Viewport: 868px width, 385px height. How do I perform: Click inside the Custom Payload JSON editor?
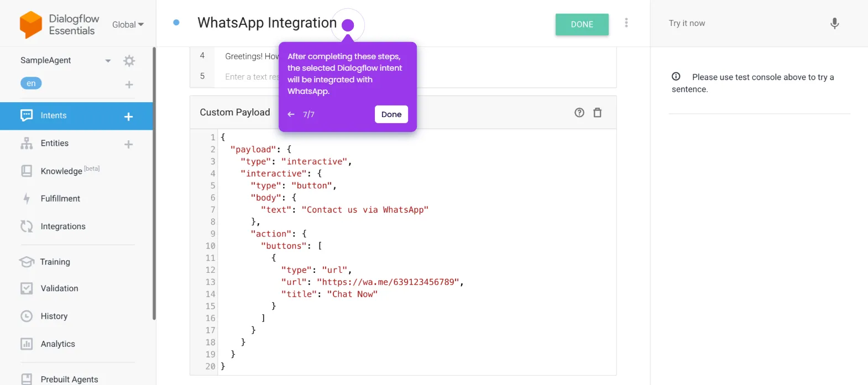[417, 251]
